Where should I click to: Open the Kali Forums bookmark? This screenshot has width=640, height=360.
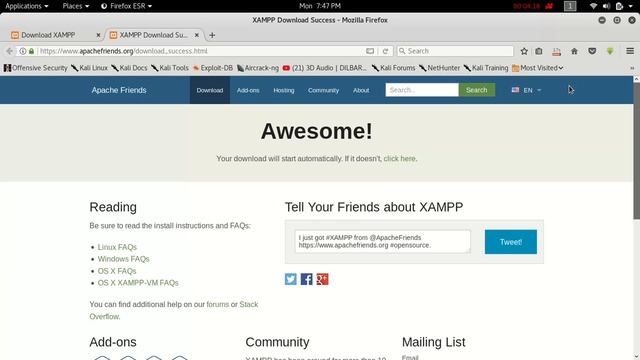pos(393,68)
